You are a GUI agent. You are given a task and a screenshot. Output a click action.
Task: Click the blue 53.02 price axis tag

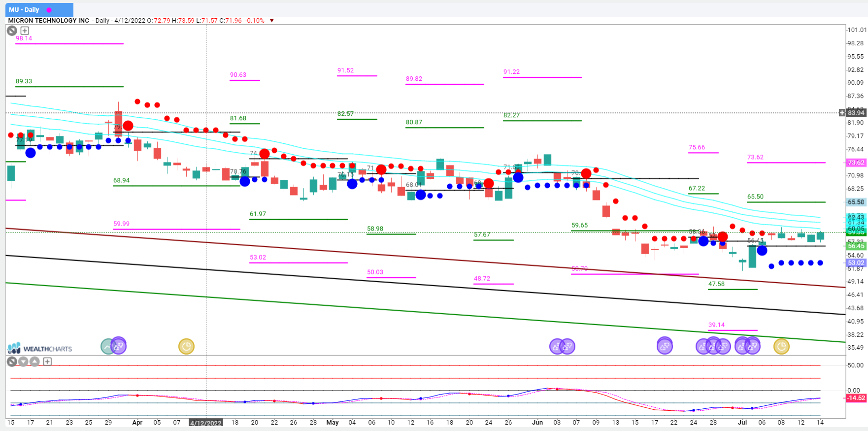click(x=856, y=263)
